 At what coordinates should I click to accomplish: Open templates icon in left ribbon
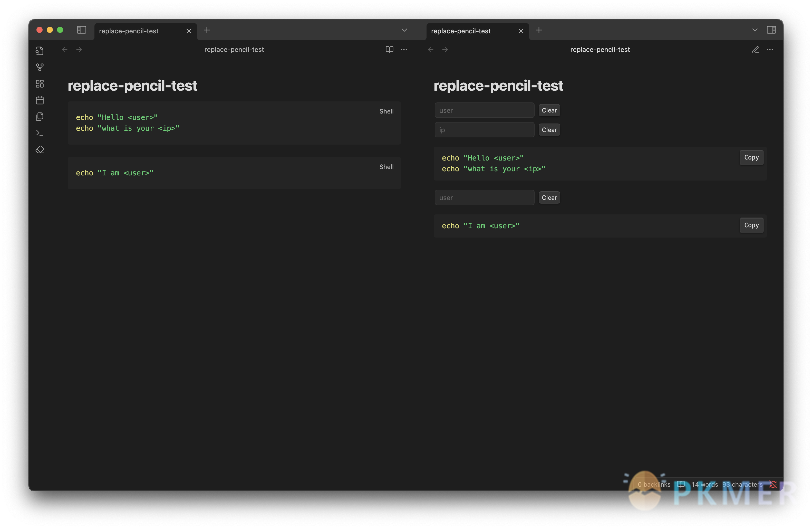point(40,116)
